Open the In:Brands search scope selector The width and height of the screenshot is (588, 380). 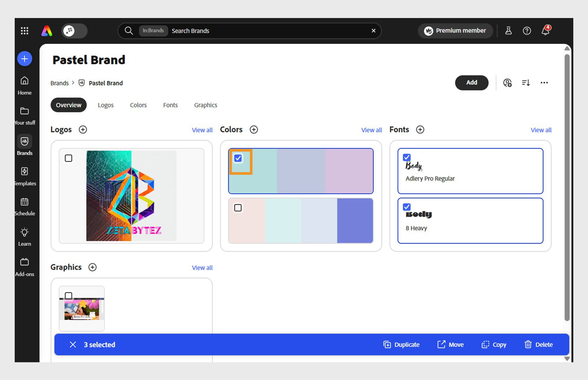point(153,31)
